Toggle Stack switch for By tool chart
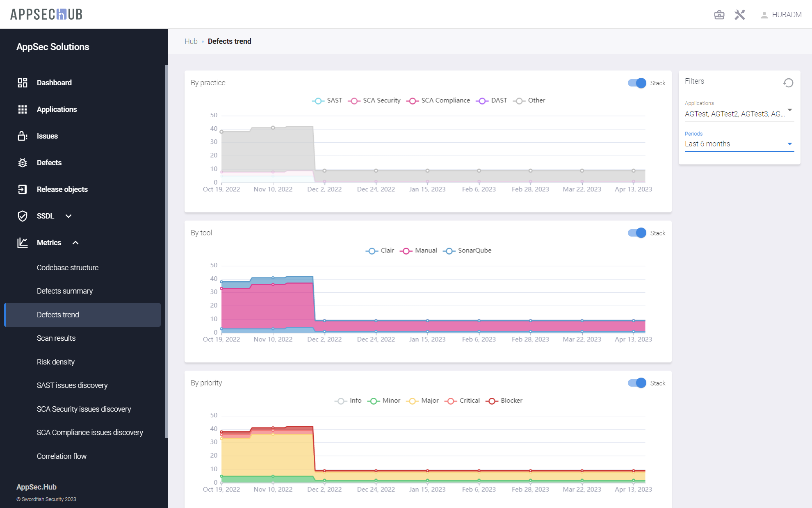Image resolution: width=812 pixels, height=508 pixels. coord(637,233)
